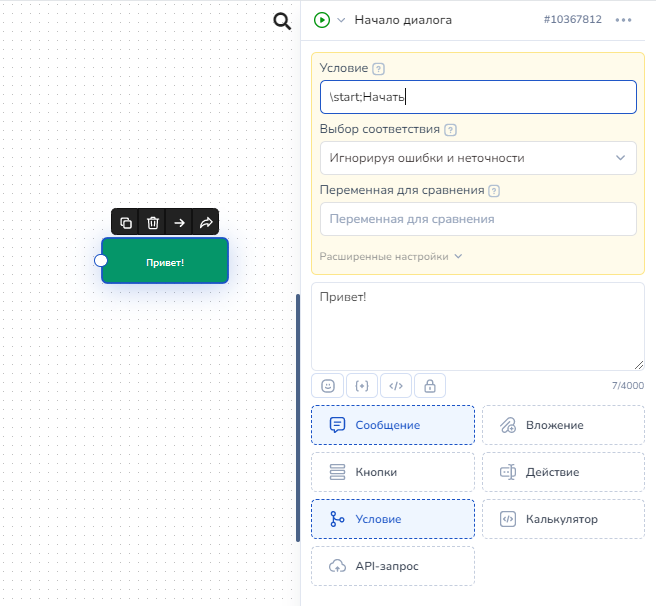Expand the block type chevron by the play icon
The height and width of the screenshot is (606, 656).
pos(341,20)
